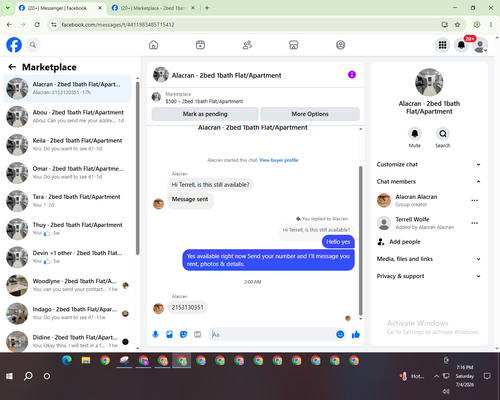Open Tara chat in list
Screen dimensions: 500x400
pos(67,201)
